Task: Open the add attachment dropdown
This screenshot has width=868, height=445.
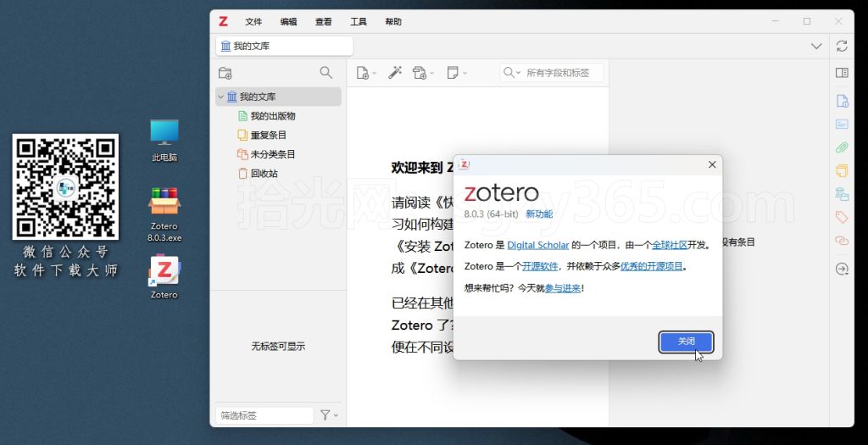Action: pos(424,73)
